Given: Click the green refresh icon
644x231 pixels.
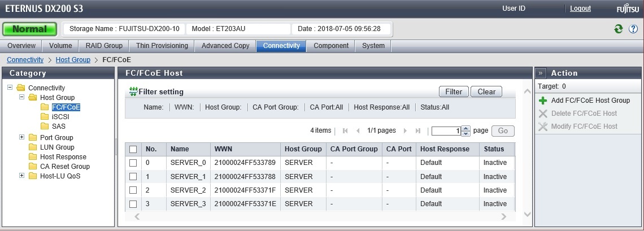Looking at the screenshot, I should pos(618,29).
